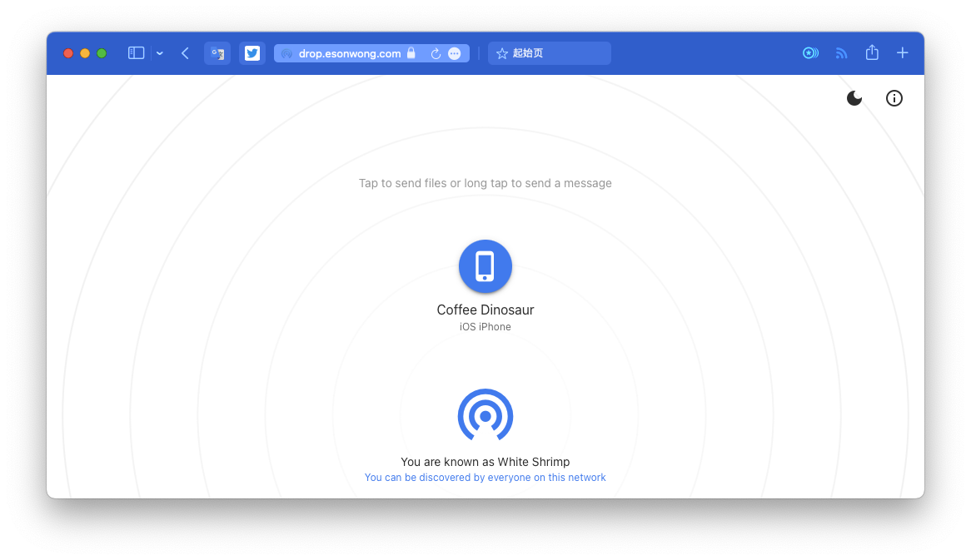Toggle dark mode with the moon icon
Image resolution: width=971 pixels, height=560 pixels.
[854, 98]
